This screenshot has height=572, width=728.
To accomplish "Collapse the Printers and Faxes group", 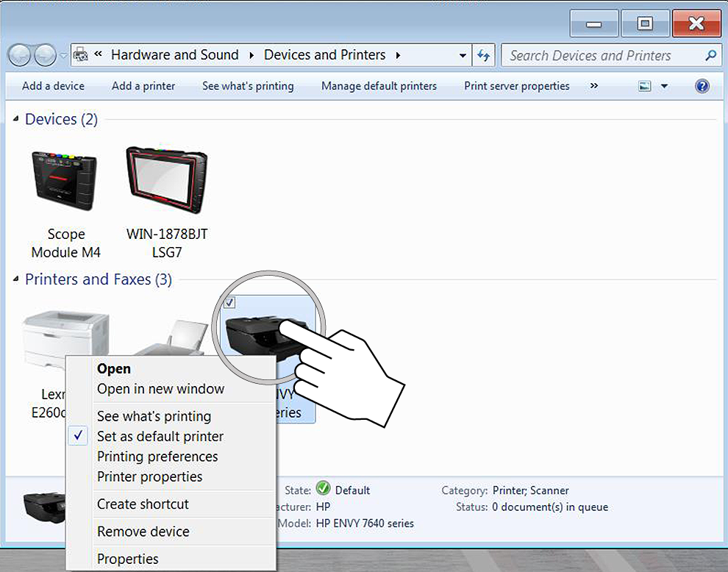I will point(16,279).
